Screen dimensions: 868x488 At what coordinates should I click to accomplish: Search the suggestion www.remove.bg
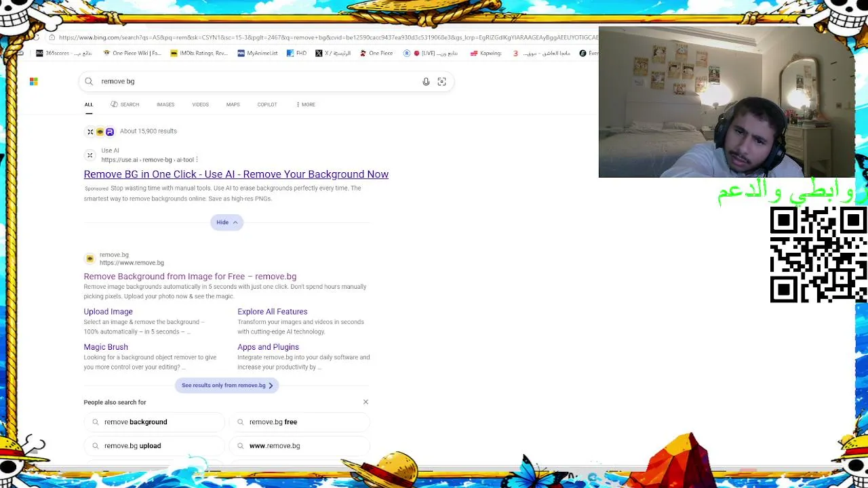tap(299, 446)
